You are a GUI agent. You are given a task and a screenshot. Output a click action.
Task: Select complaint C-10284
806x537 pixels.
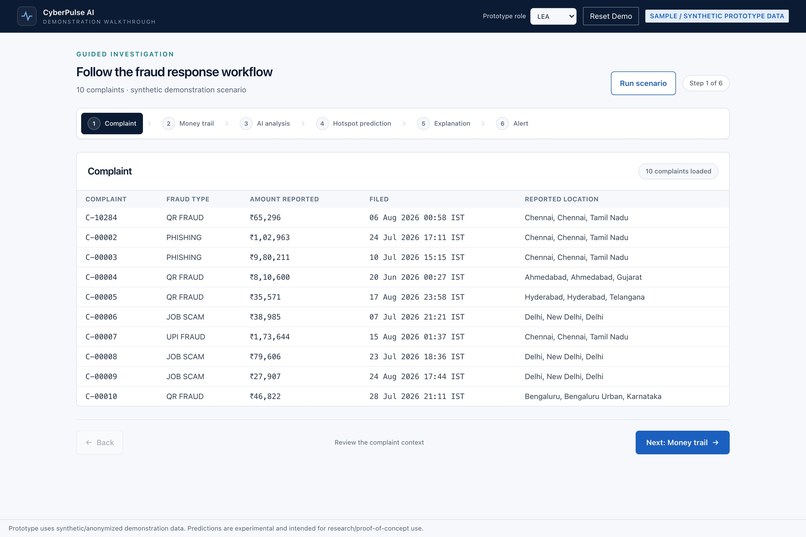pos(402,217)
